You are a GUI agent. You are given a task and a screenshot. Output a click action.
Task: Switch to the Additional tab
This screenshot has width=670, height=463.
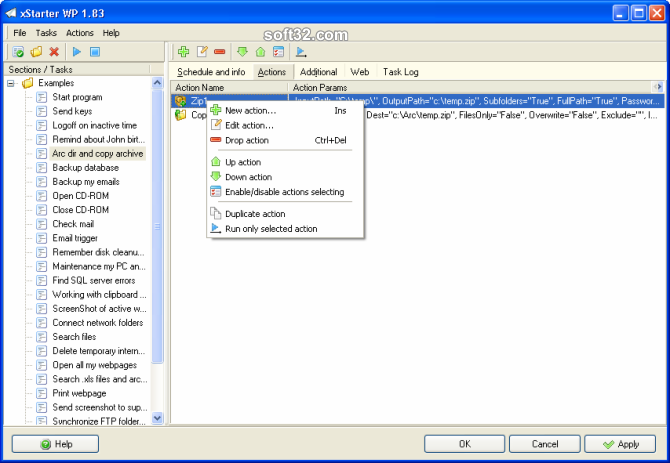[x=318, y=72]
